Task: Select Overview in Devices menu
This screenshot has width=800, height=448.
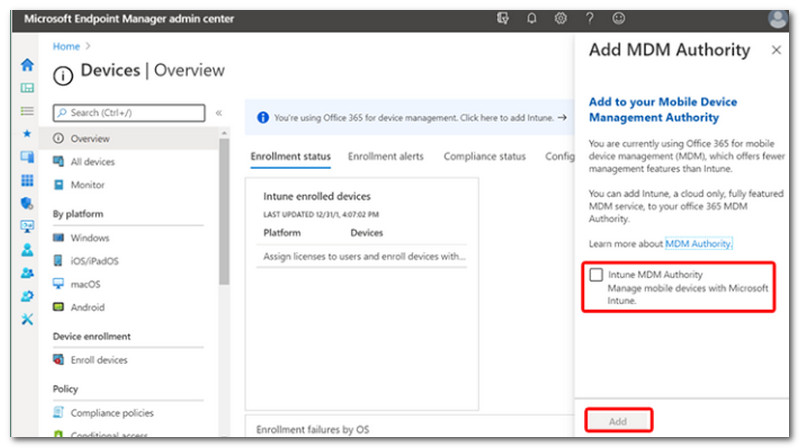Action: (129, 139)
